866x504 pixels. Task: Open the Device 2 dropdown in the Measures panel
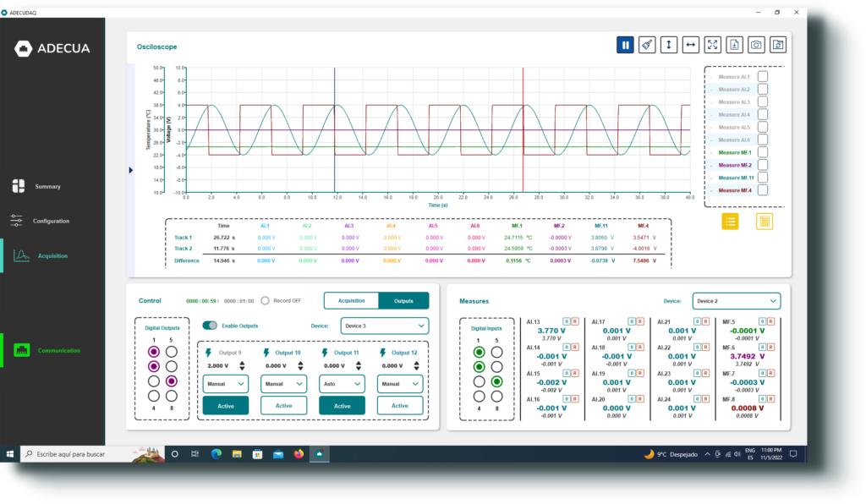pos(736,300)
